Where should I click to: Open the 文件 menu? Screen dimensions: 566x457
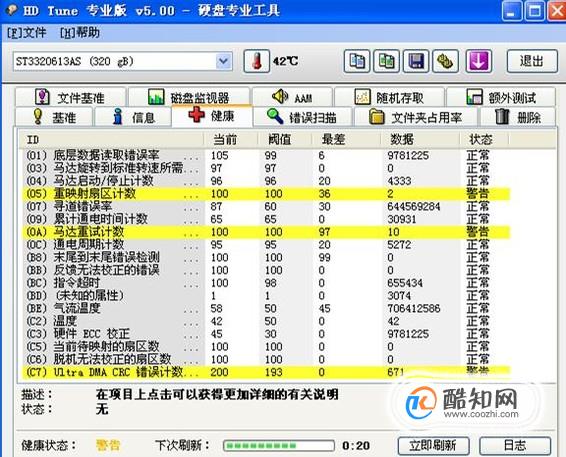pyautogui.click(x=27, y=33)
